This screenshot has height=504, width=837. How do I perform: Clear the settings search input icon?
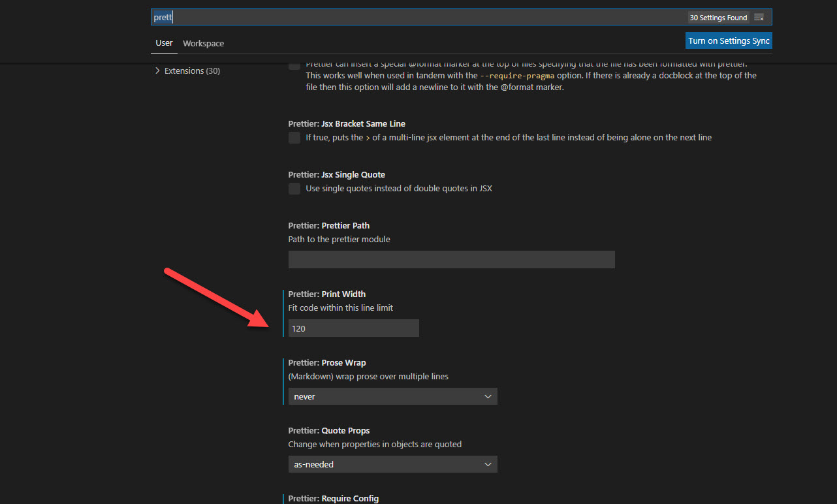[x=759, y=18]
